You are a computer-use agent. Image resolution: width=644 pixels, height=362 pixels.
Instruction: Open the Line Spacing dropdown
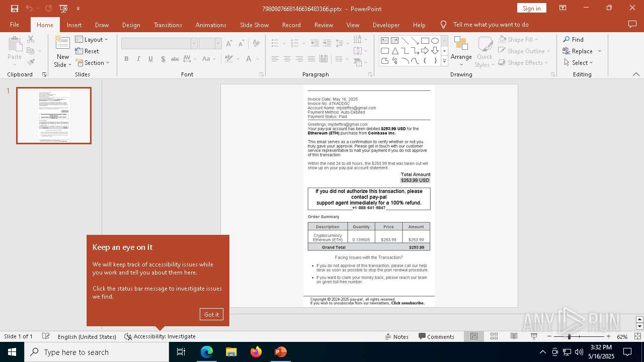pyautogui.click(x=342, y=43)
